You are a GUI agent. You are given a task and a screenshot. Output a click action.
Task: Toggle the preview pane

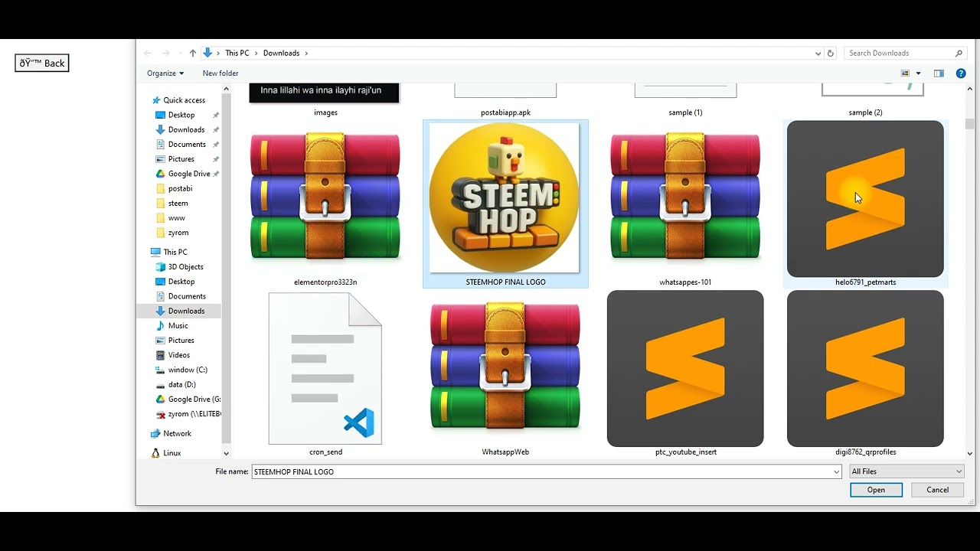[939, 73]
